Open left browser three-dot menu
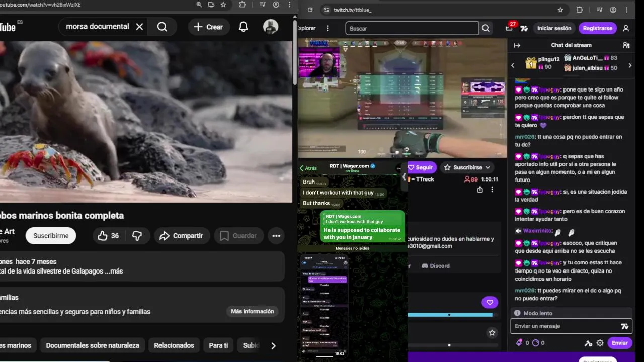The height and width of the screenshot is (362, 644). [289, 5]
